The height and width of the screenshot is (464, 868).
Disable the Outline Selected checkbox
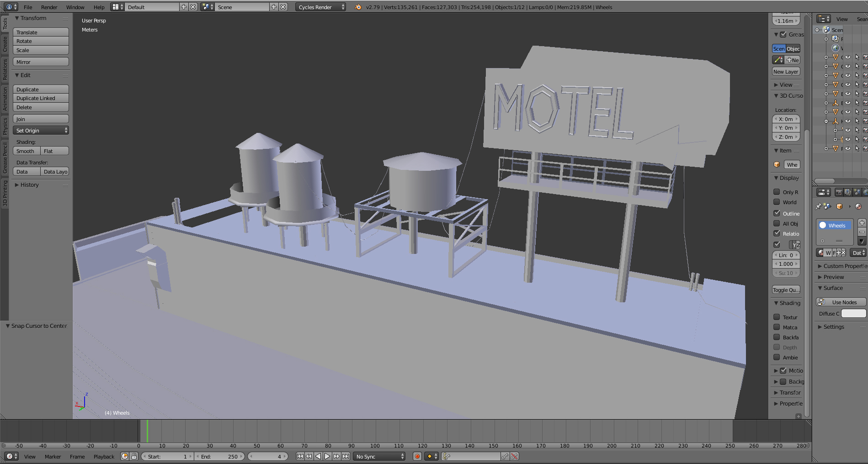tap(777, 213)
